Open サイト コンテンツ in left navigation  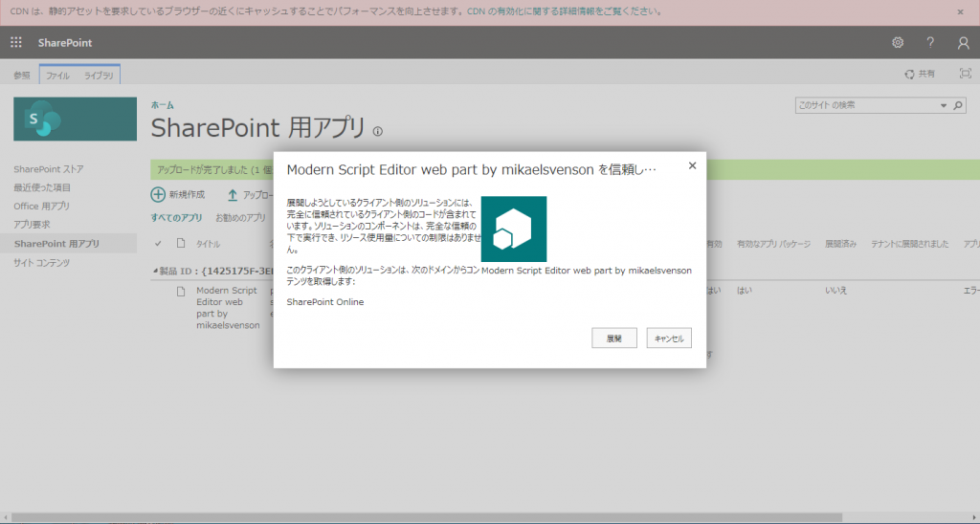(x=42, y=263)
